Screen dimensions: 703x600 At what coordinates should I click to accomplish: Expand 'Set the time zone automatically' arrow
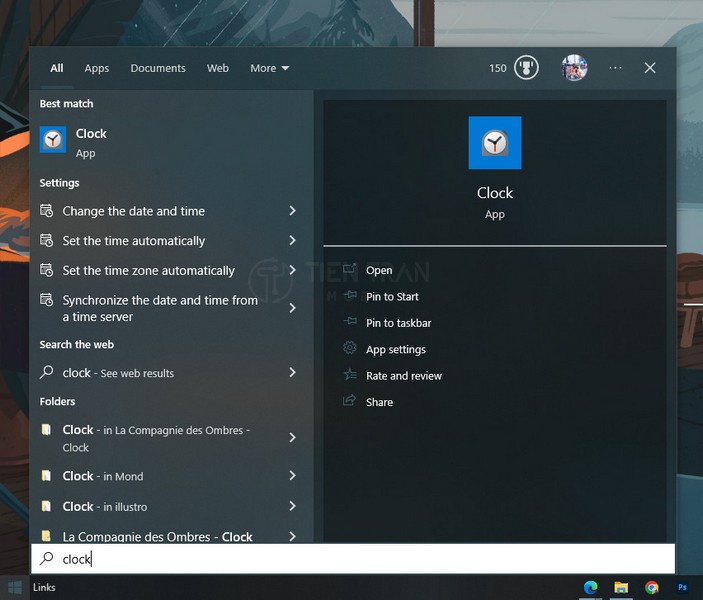point(292,270)
